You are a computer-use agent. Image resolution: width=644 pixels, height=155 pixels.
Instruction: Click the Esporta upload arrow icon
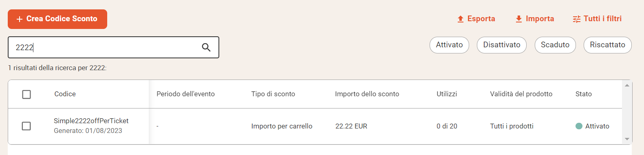coord(461,19)
